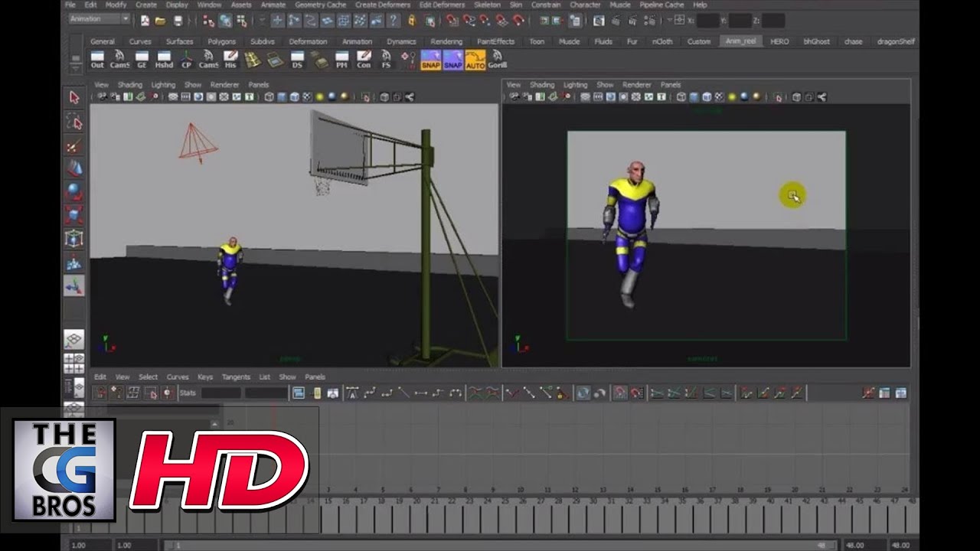Open Graph Editor Keys menu

pos(205,377)
